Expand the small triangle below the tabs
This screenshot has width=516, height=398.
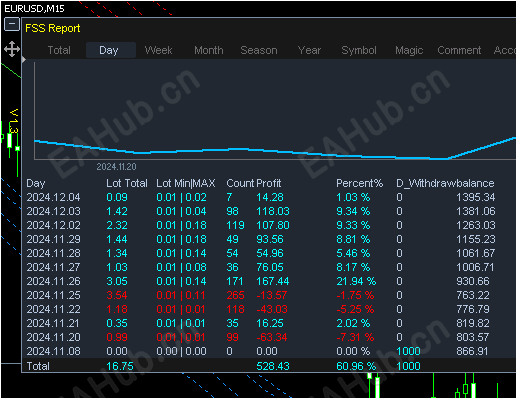point(24,60)
